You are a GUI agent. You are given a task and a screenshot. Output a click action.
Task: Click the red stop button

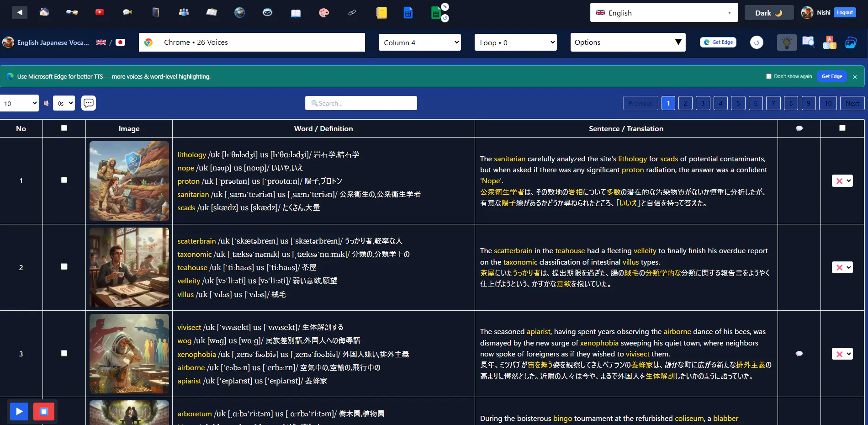[44, 412]
